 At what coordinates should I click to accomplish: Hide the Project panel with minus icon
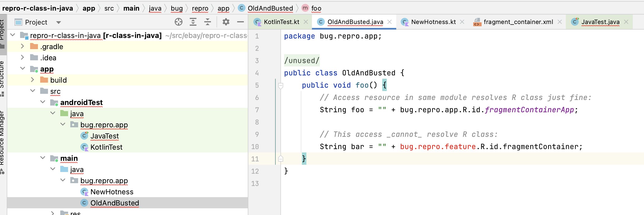(240, 22)
